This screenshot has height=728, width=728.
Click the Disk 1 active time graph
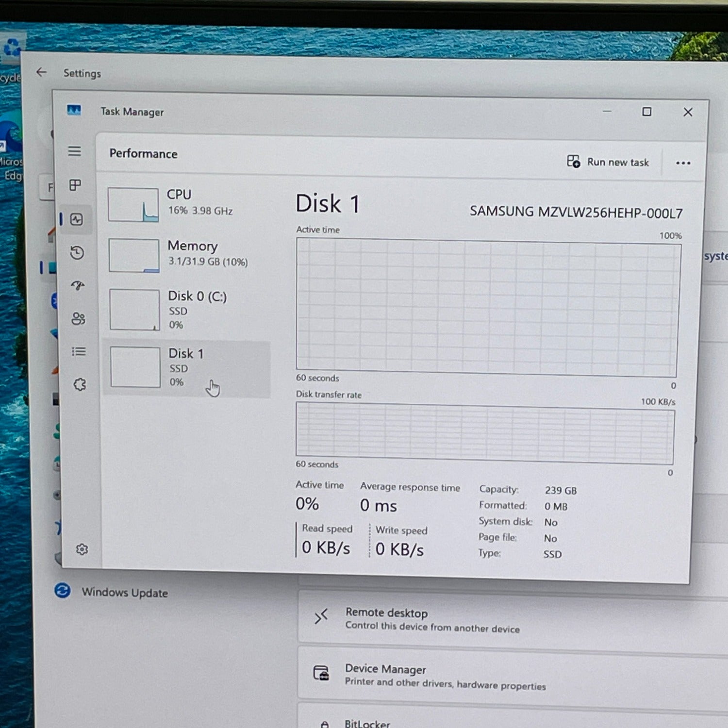(486, 307)
